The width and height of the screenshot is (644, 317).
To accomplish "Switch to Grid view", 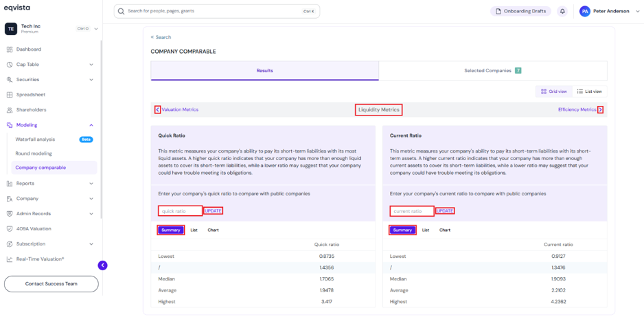I will [x=553, y=91].
